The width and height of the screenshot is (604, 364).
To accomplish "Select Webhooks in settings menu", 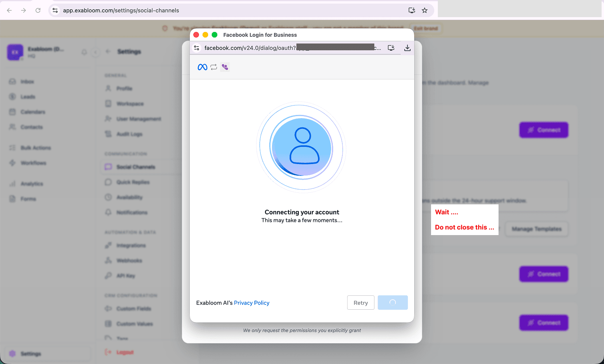I will coord(129,261).
